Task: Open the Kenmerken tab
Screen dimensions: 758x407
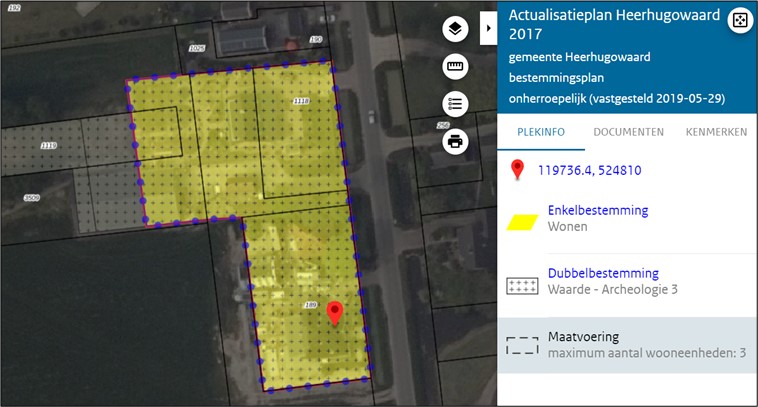Action: (x=716, y=132)
